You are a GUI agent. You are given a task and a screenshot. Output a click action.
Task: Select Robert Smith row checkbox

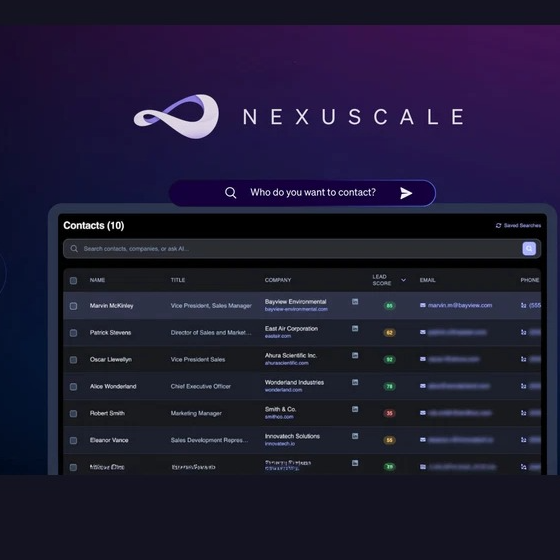pos(73,414)
